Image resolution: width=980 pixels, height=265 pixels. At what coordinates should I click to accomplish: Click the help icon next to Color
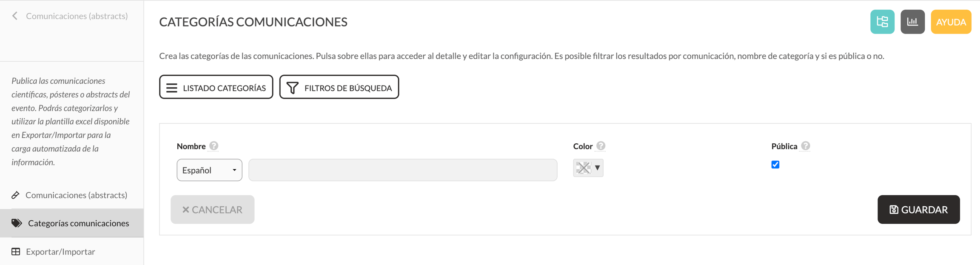601,146
